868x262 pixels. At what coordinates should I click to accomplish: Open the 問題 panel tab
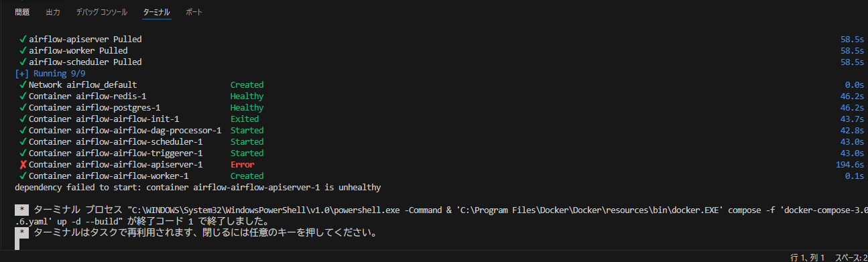tap(22, 12)
